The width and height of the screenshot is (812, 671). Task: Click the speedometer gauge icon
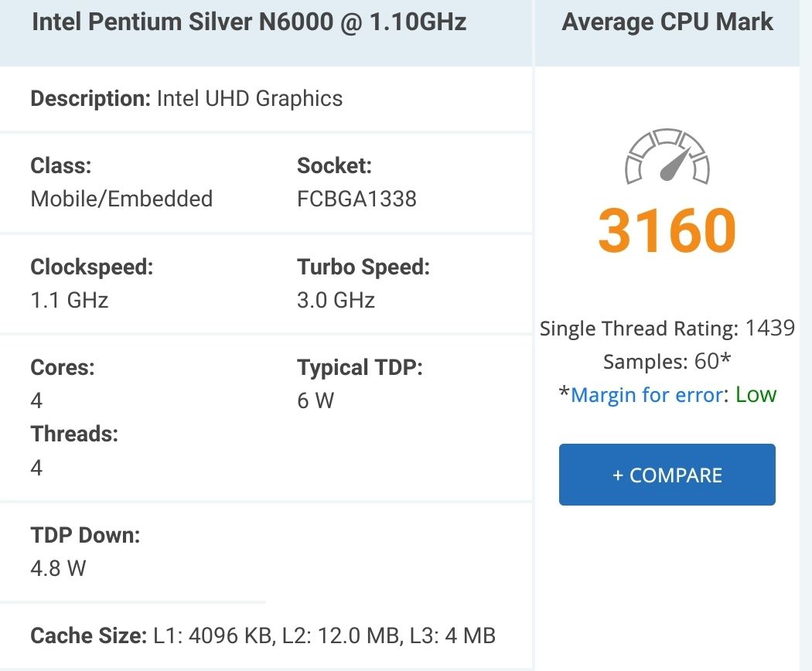(667, 157)
